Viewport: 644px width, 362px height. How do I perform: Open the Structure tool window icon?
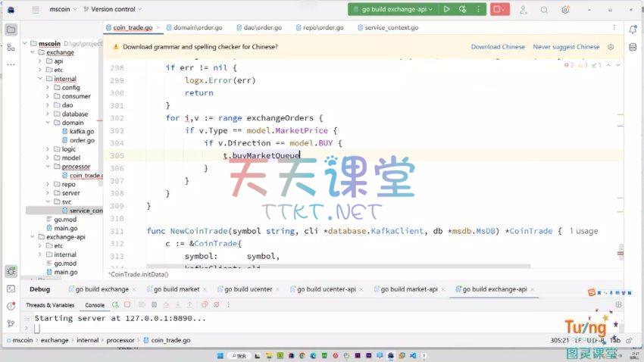tap(11, 47)
